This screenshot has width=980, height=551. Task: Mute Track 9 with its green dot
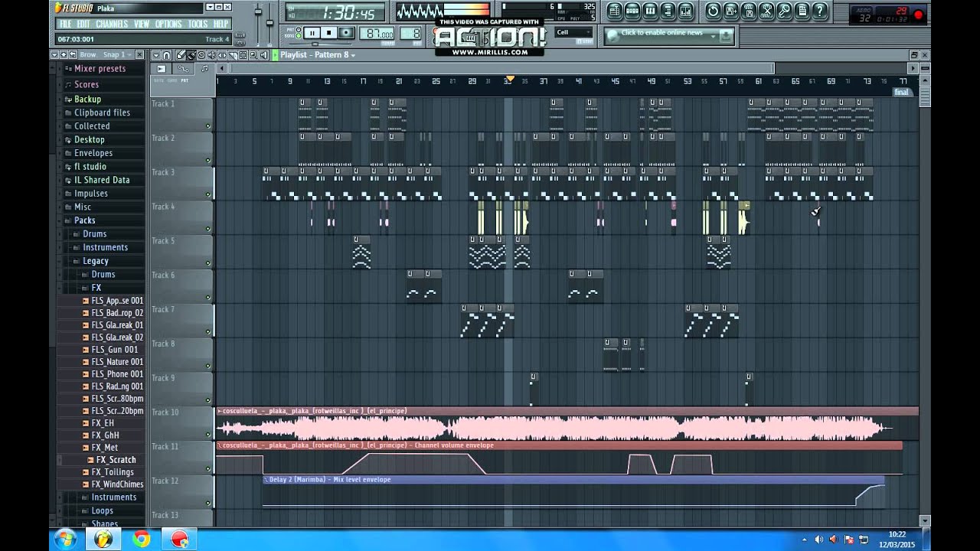point(208,400)
